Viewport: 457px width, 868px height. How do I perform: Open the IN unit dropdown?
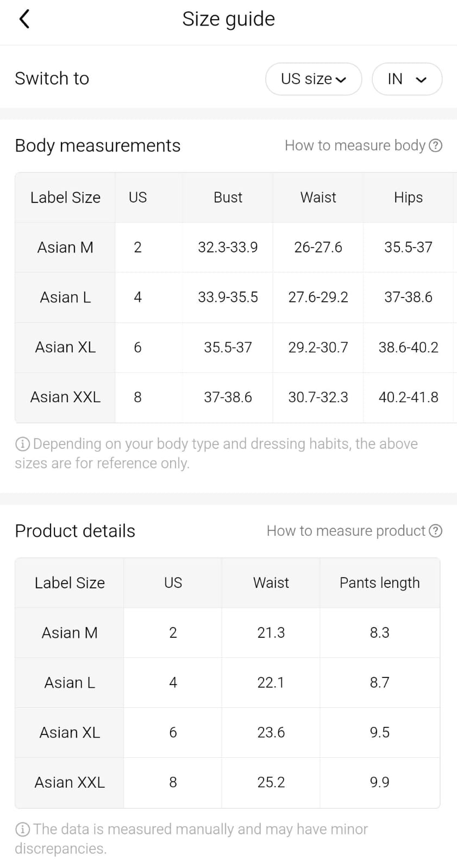(x=406, y=79)
